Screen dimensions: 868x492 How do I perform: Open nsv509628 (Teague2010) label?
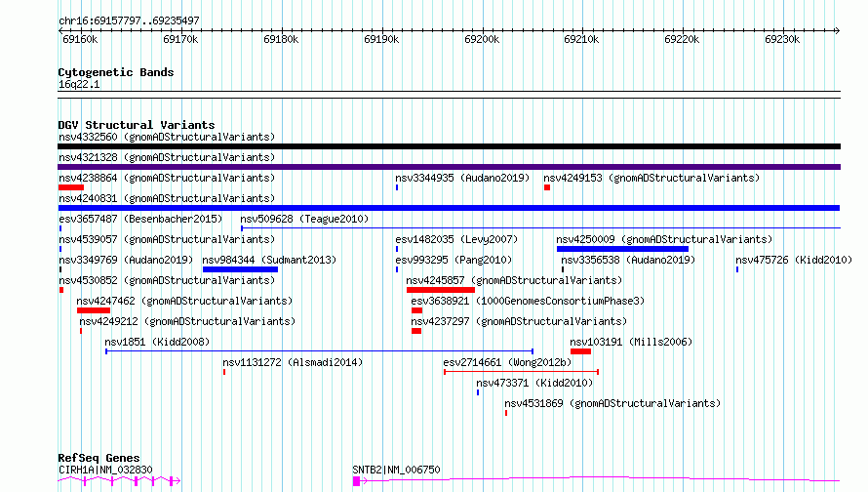[304, 219]
